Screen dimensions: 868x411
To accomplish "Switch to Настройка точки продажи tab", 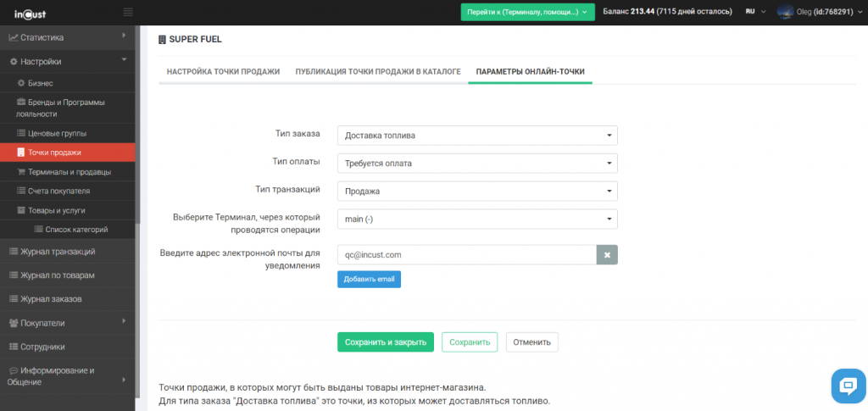I will (223, 72).
